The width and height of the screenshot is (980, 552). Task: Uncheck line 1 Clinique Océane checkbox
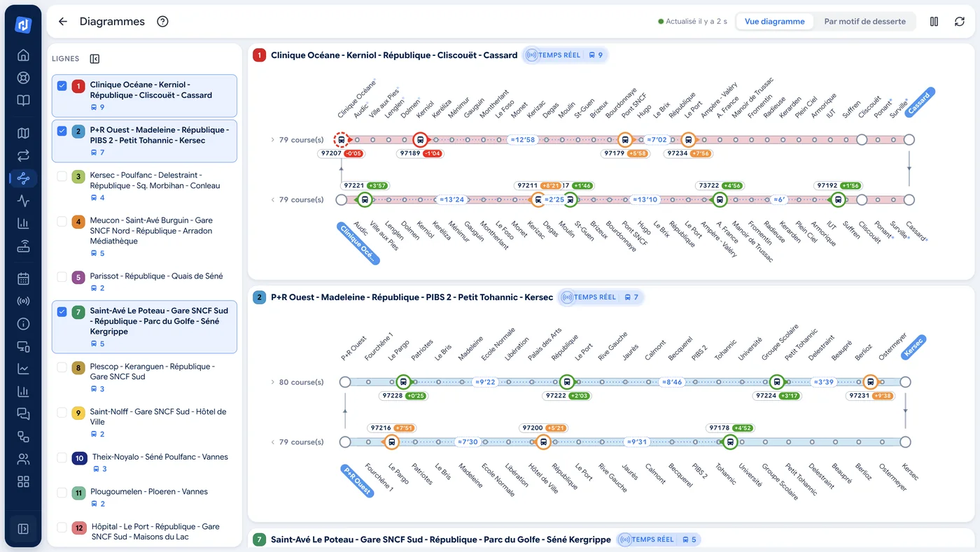pos(62,85)
